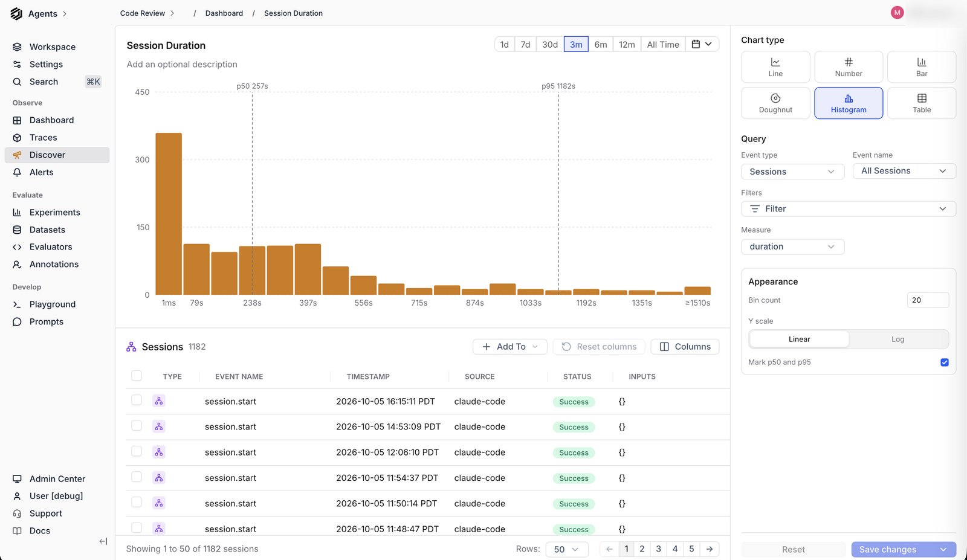This screenshot has width=967, height=560.
Task: Navigate to Datasets
Action: point(57,230)
